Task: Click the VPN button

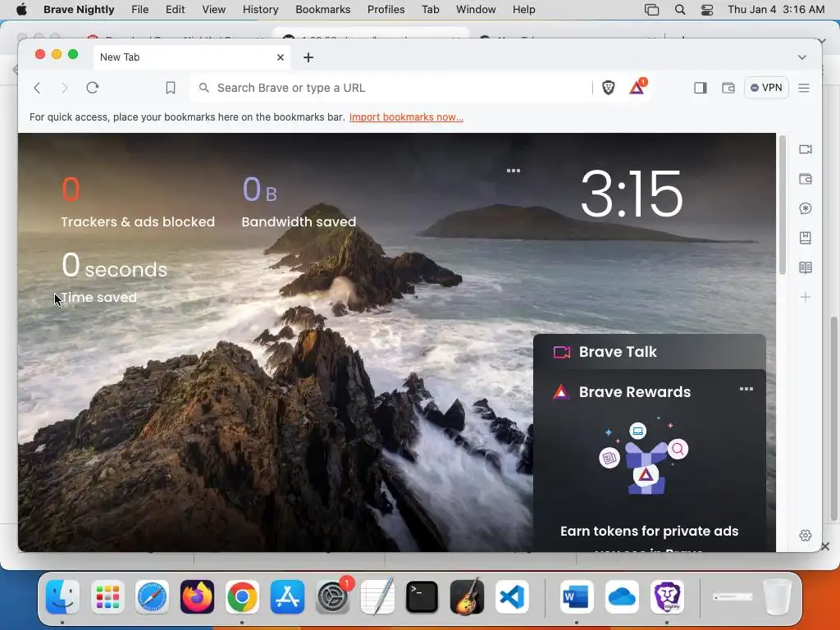Action: coord(766,88)
